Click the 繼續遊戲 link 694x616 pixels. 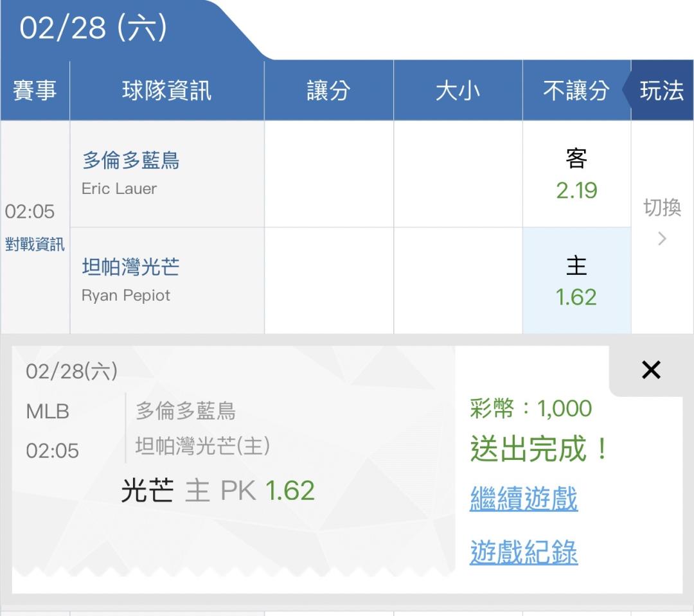(x=524, y=499)
